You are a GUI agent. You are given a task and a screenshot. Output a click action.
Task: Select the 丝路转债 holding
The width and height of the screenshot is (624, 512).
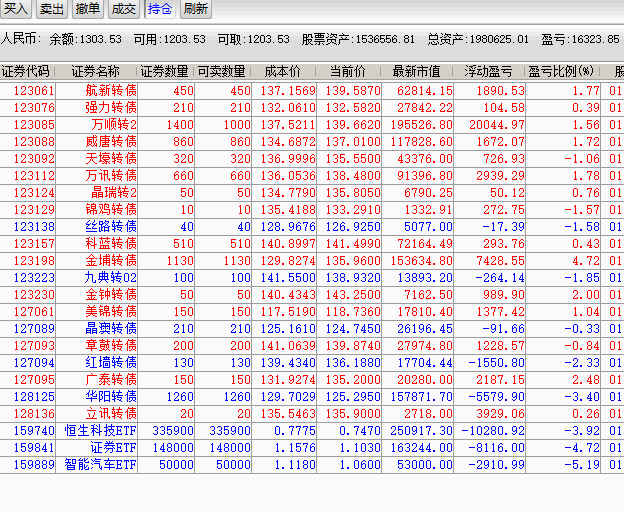coord(111,227)
